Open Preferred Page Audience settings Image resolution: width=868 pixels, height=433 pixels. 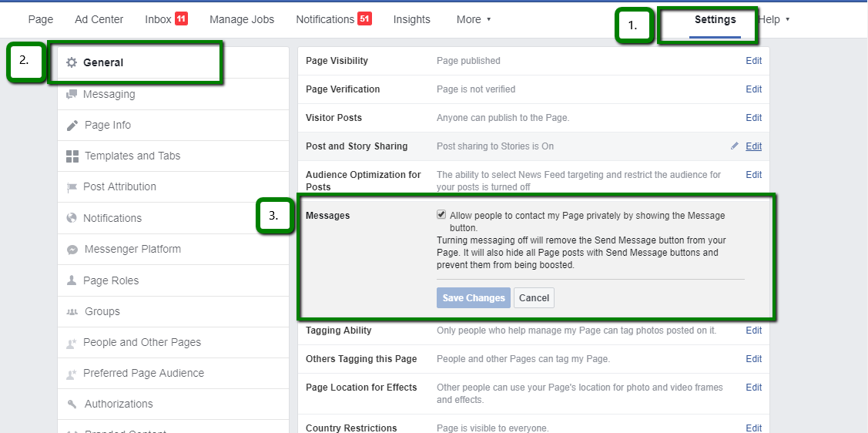173,374
